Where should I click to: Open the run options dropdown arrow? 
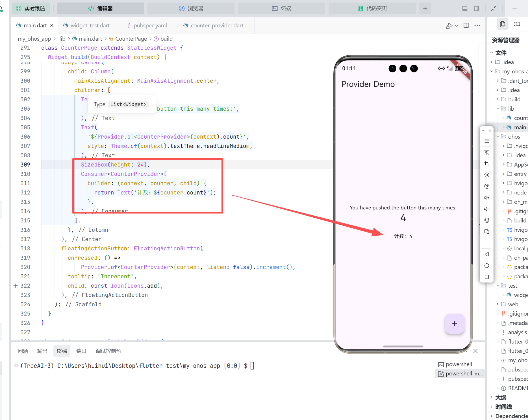point(457,26)
